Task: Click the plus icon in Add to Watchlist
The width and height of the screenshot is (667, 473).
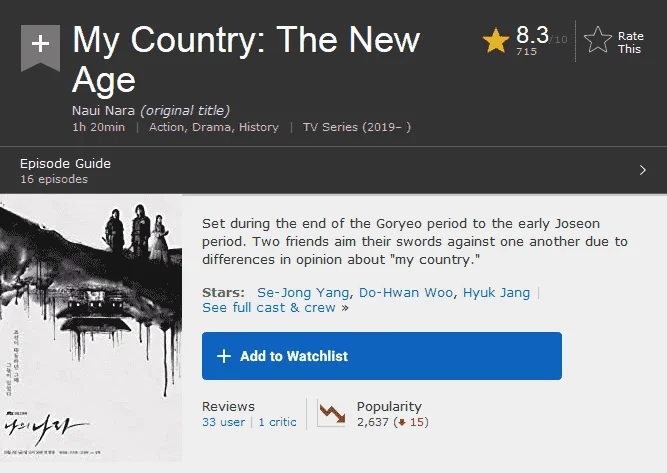Action: pos(224,356)
